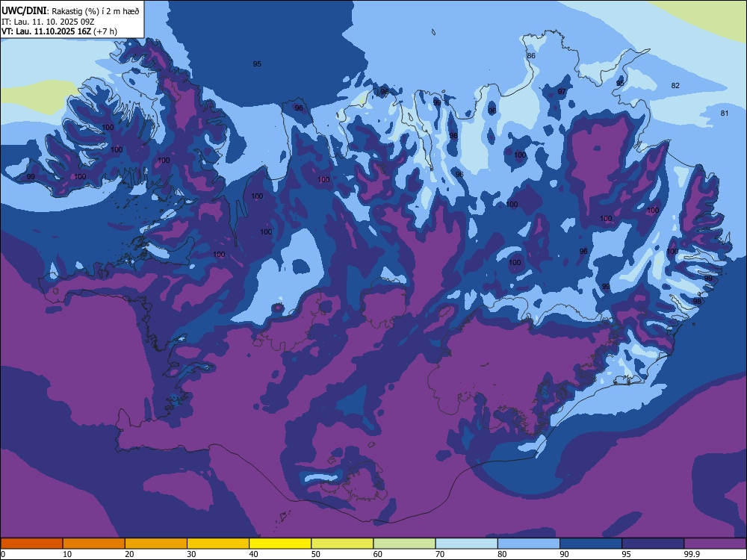Image resolution: width=747 pixels, height=560 pixels.
Task: Click the legend scale label '10'
Action: [67, 554]
